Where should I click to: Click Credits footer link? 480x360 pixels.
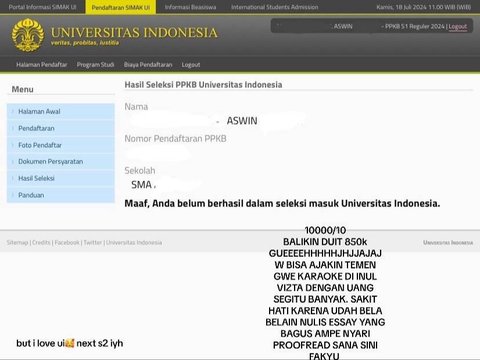41,242
